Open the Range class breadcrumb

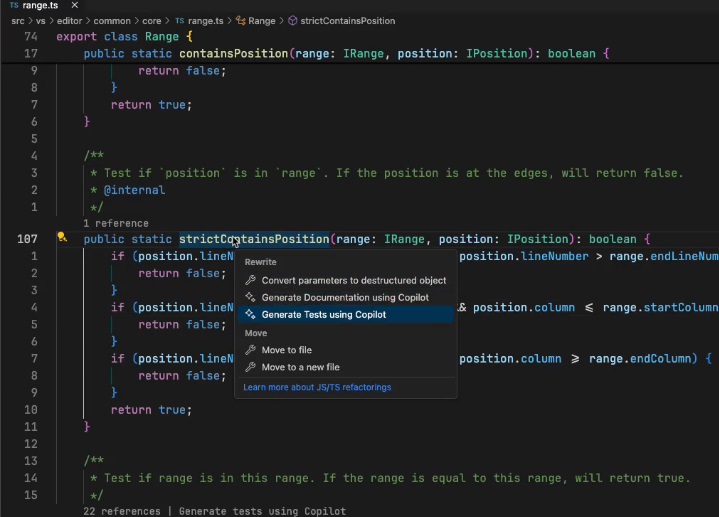pyautogui.click(x=262, y=21)
